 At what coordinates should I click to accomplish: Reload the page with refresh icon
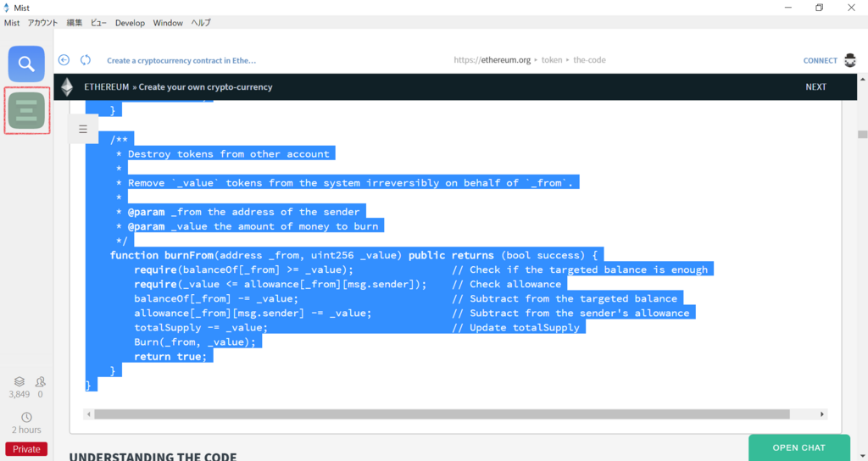click(86, 60)
